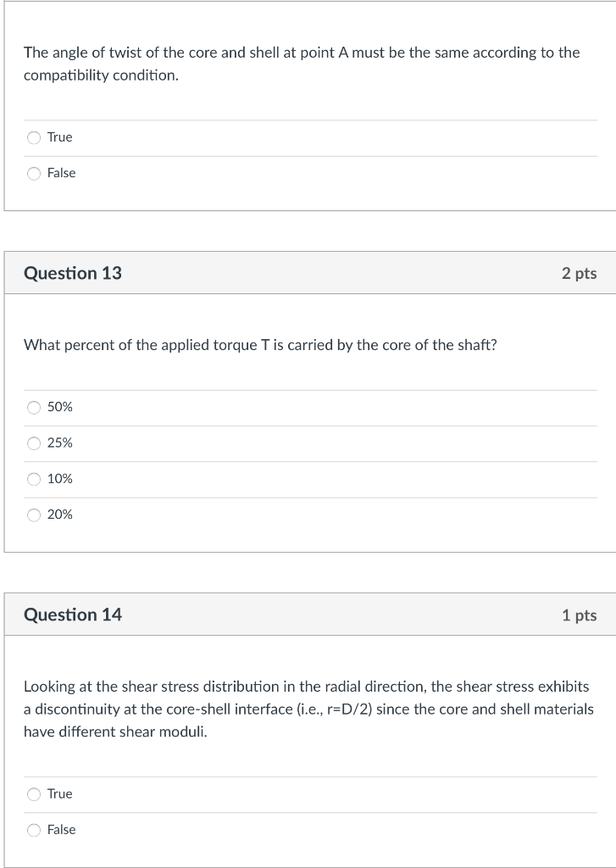Viewport: 616px width, 868px height.
Task: Choose the 50% radio button in Question 13
Action: click(x=34, y=408)
